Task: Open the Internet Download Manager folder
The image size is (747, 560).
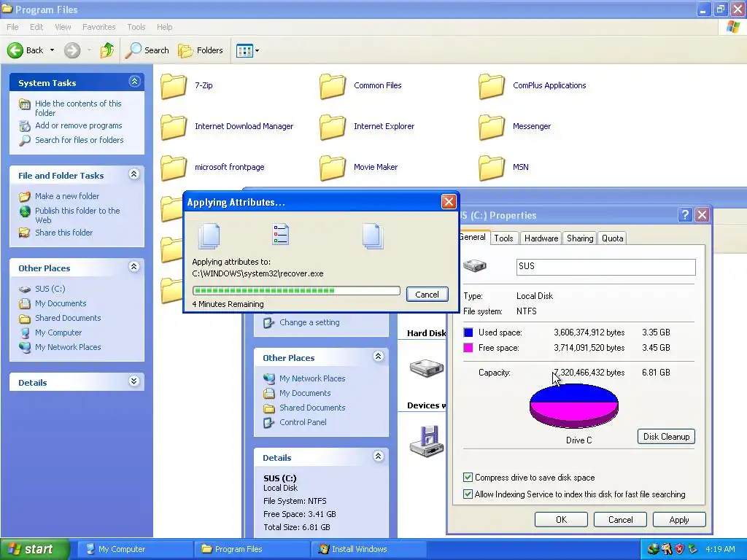Action: coord(227,126)
